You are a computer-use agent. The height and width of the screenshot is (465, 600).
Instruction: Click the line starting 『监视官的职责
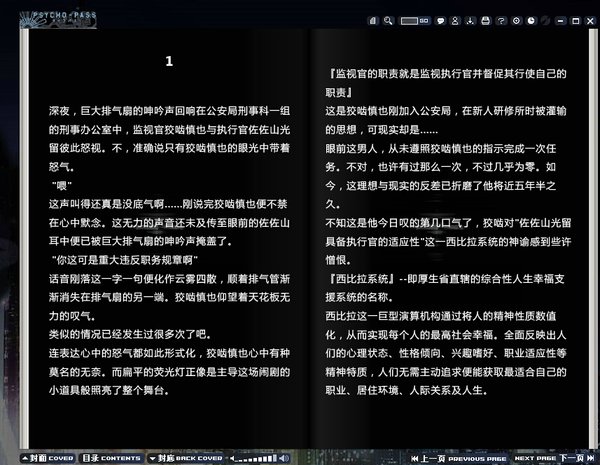tap(446, 73)
